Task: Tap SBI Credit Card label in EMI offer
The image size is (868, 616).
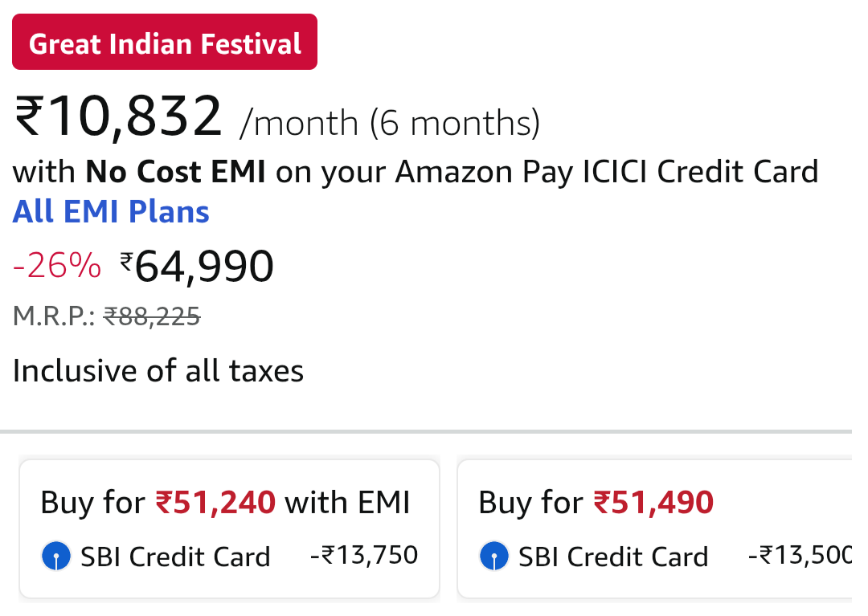Action: [x=176, y=557]
